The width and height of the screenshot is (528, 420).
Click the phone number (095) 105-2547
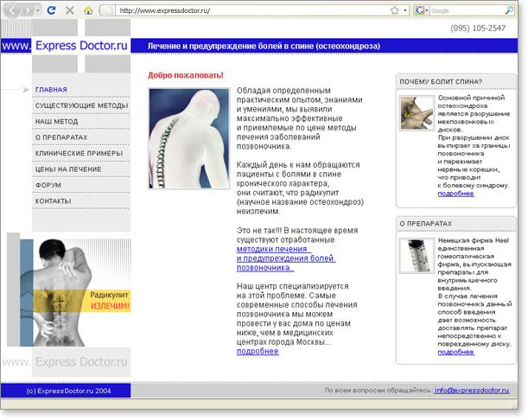coord(478,29)
